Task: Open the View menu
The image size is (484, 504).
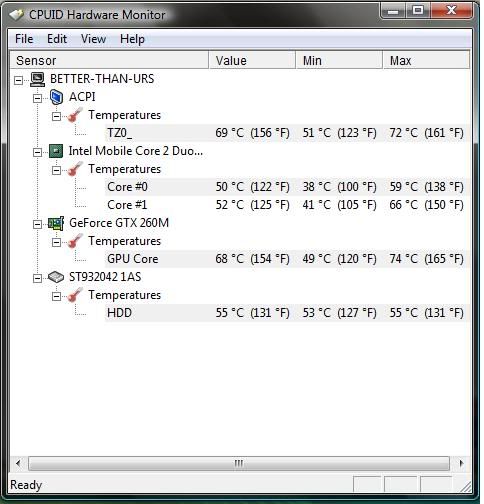Action: tap(93, 39)
